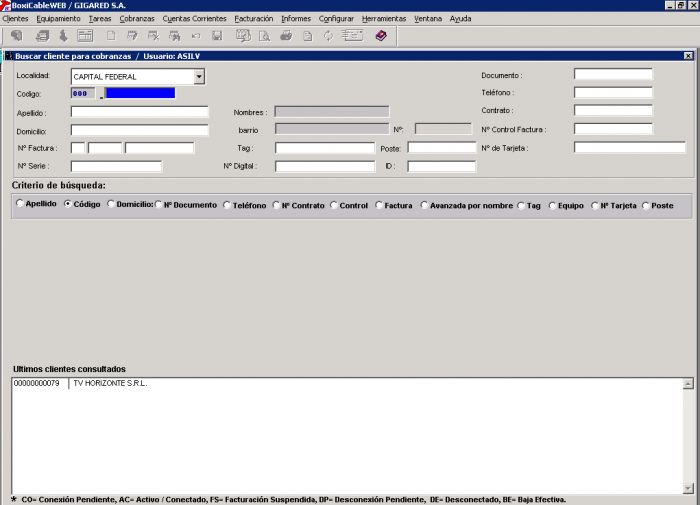Click the blank new page toolbar icon
The height and width of the screenshot is (505, 700).
pos(111,36)
